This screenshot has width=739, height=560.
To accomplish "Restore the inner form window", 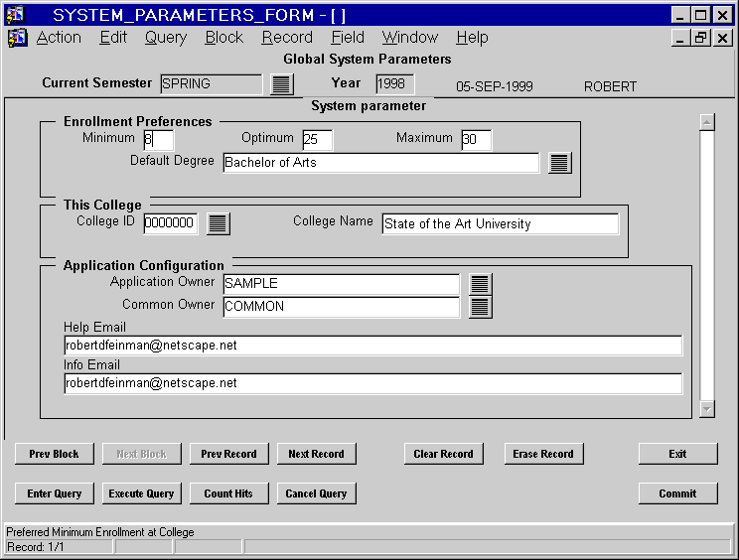I will [700, 38].
